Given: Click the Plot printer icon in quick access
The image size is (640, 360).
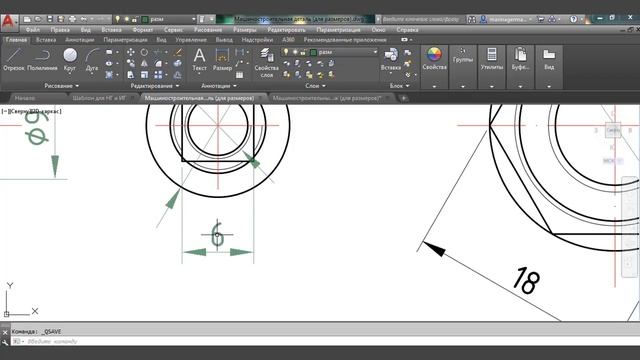Looking at the screenshot, I should pyautogui.click(x=72, y=19).
